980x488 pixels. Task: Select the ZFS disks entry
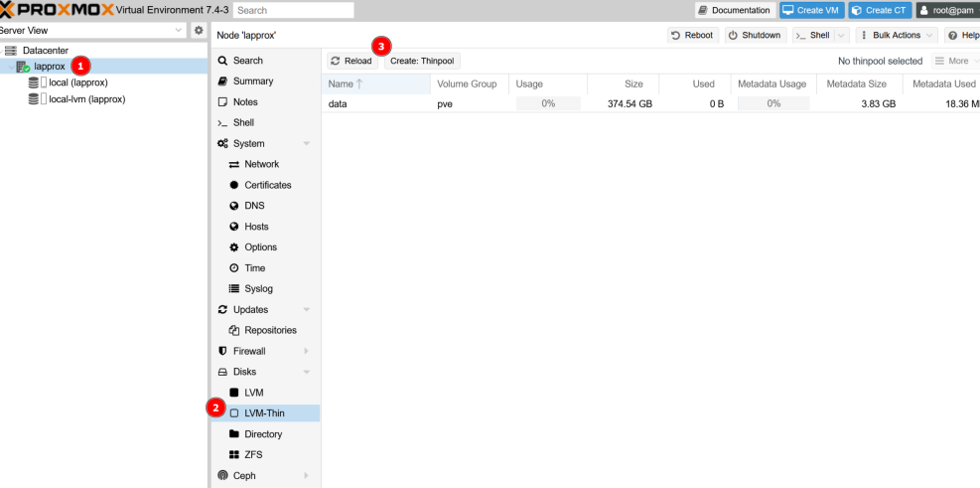pyautogui.click(x=253, y=455)
